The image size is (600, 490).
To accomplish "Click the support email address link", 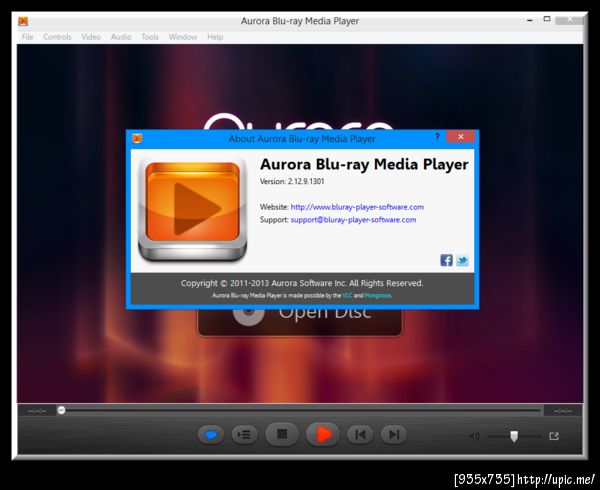I will [x=353, y=220].
